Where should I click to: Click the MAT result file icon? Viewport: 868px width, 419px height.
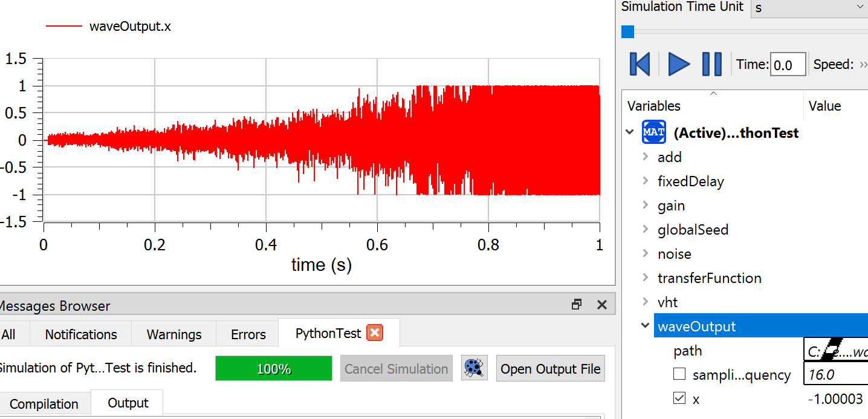coord(654,132)
